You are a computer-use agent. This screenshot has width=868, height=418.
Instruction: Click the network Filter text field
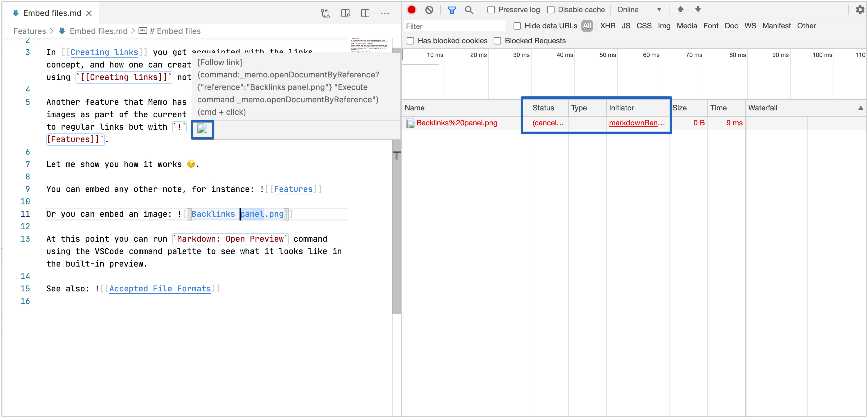click(454, 26)
